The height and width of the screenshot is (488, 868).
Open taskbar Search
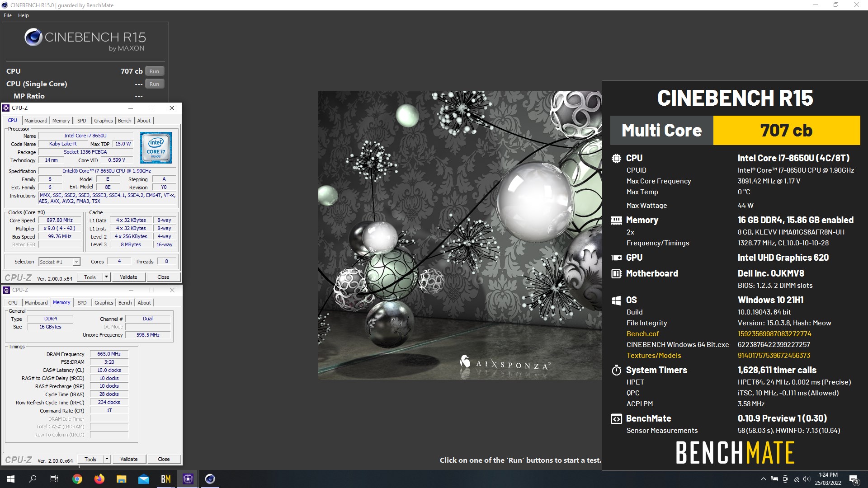coord(33,479)
